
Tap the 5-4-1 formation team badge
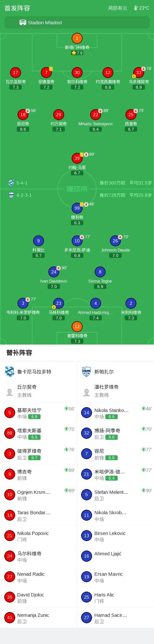point(11,183)
